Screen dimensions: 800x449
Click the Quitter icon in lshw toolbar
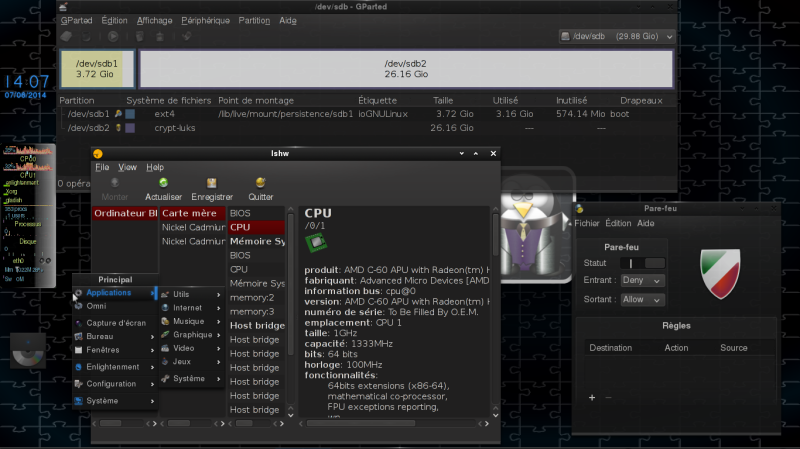260,183
